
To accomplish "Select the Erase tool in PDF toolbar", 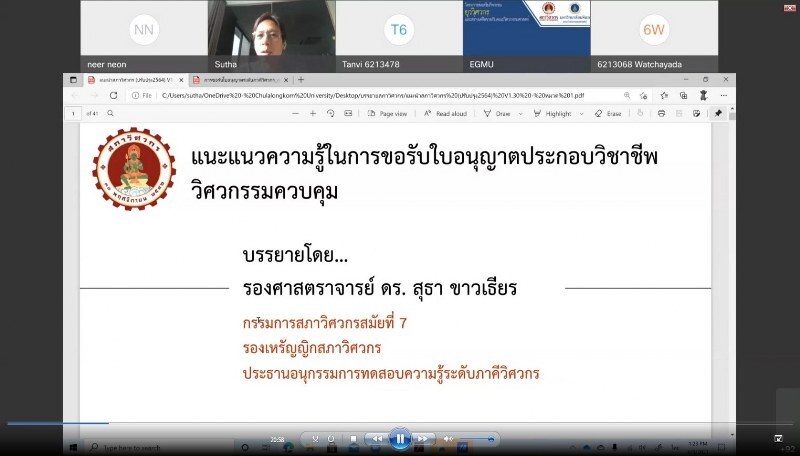I will [x=609, y=114].
